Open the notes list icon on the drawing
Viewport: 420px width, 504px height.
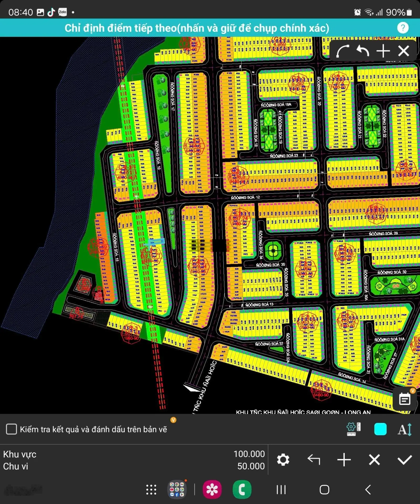(405, 399)
